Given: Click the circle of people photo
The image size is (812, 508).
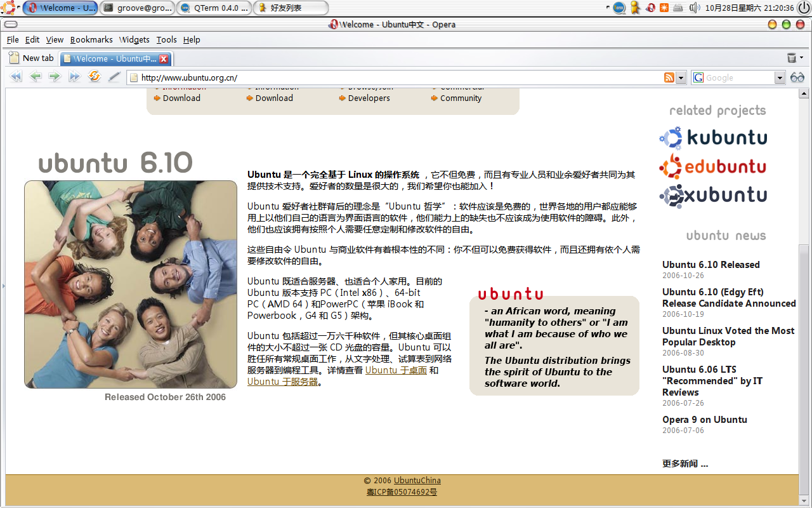Looking at the screenshot, I should (131, 284).
